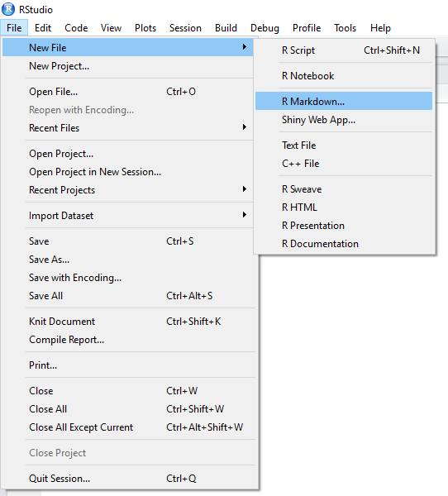Viewport: 448px width, 496px height.
Task: Open the File menu
Action: [14, 28]
